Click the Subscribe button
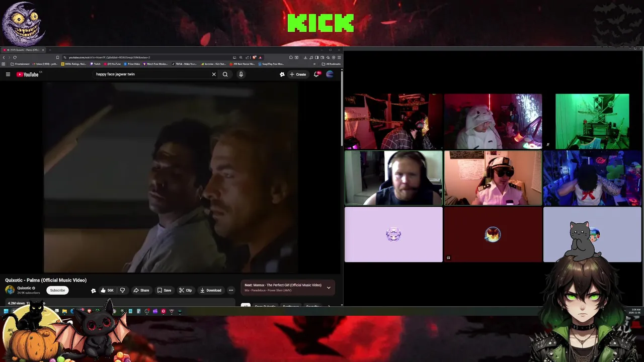Screen dimensions: 644x362 pos(57,290)
